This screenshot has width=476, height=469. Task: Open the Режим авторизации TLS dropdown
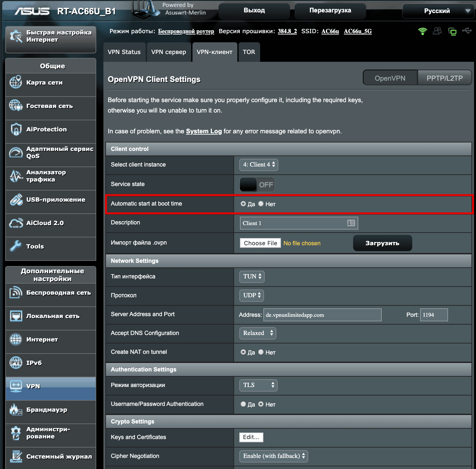[258, 385]
